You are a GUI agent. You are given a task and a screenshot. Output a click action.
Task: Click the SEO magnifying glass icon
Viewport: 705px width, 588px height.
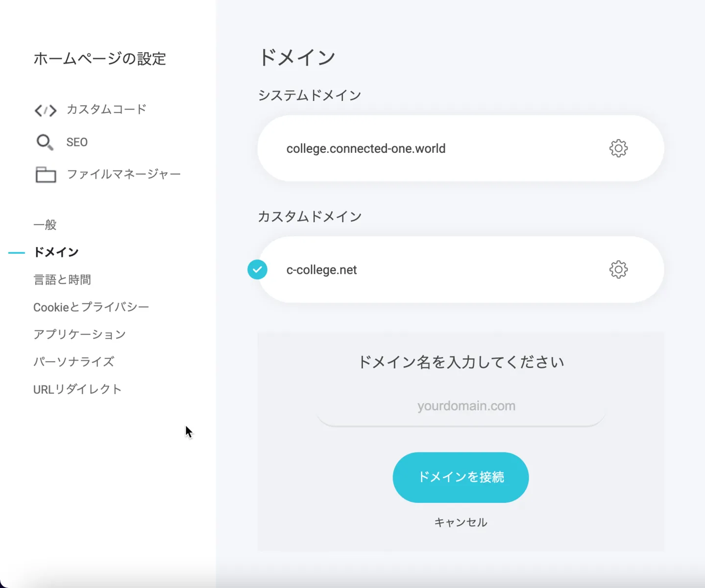coord(45,142)
